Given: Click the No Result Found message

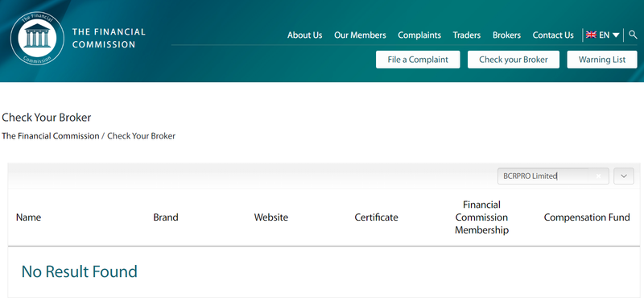Looking at the screenshot, I should click(79, 271).
